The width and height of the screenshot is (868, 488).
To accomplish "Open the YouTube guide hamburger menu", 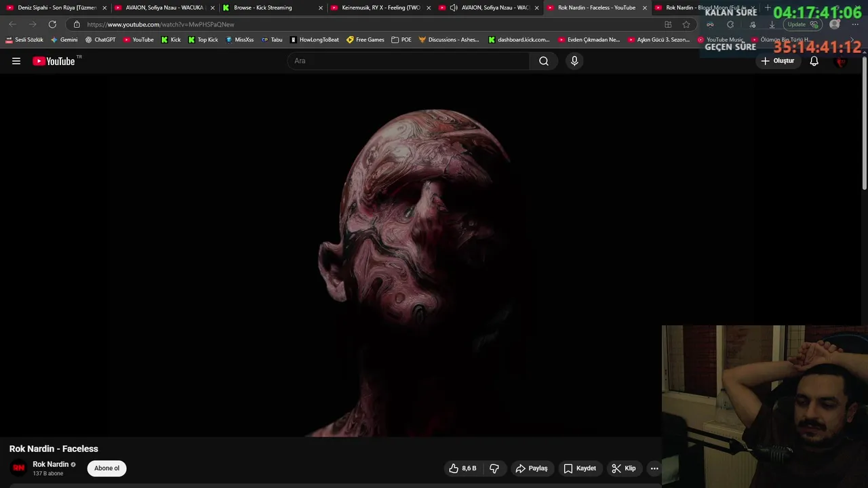I will 16,61.
